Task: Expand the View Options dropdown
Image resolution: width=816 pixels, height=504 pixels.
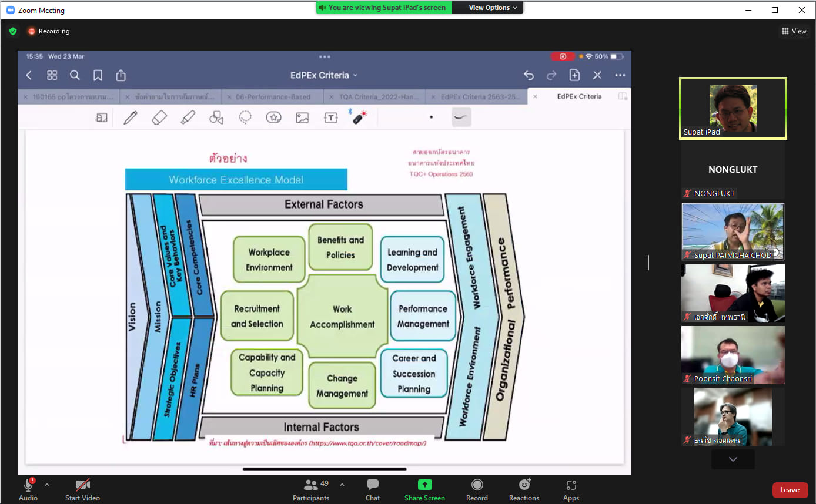Action: (493, 8)
